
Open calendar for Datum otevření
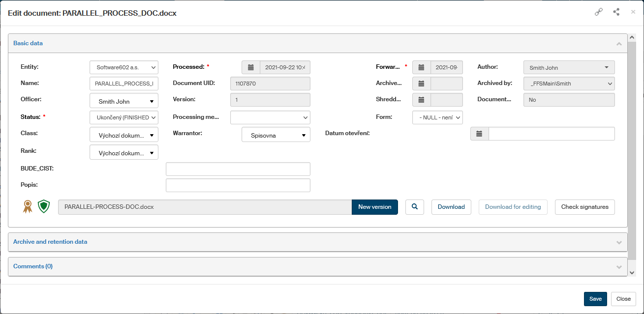[x=479, y=134]
